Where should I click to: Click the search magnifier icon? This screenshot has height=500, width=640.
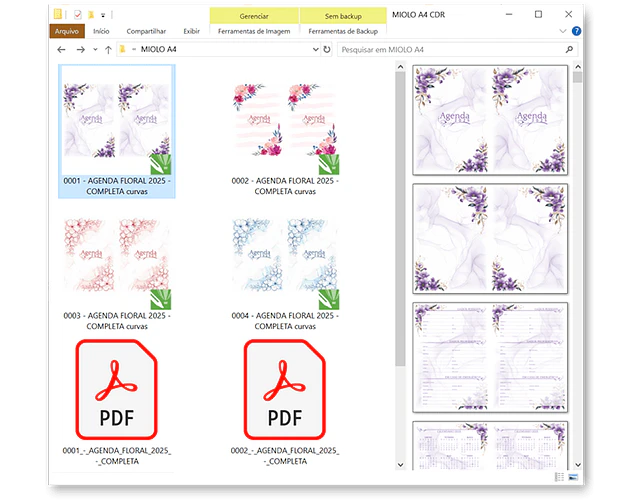[569, 49]
